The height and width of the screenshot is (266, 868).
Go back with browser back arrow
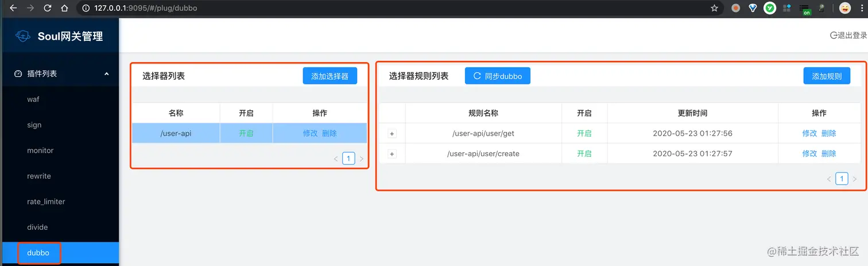[13, 8]
